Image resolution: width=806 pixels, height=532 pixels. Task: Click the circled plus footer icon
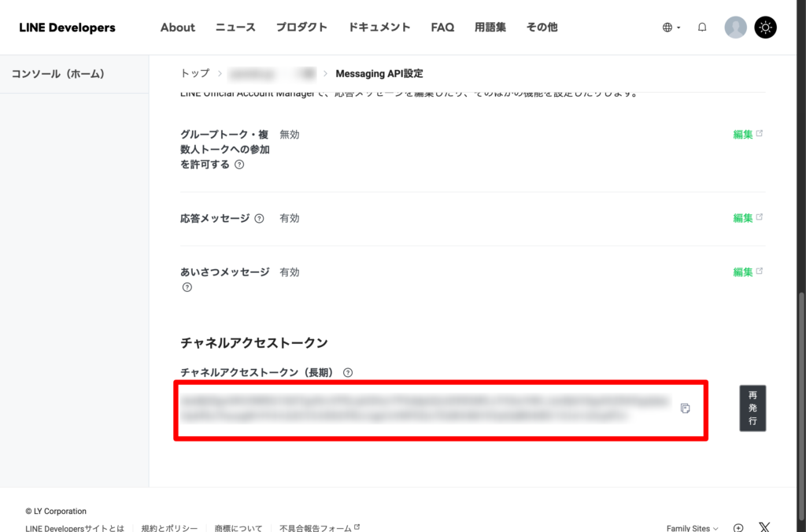(x=738, y=528)
